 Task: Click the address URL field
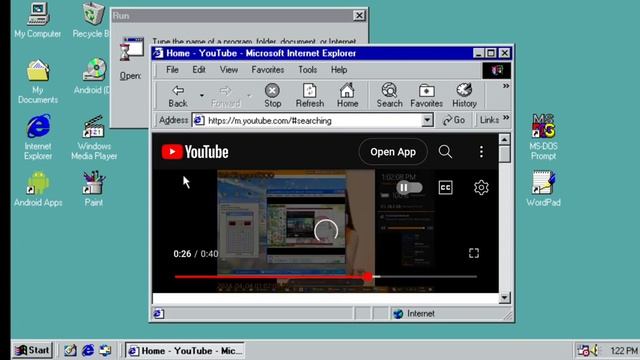[x=307, y=120]
